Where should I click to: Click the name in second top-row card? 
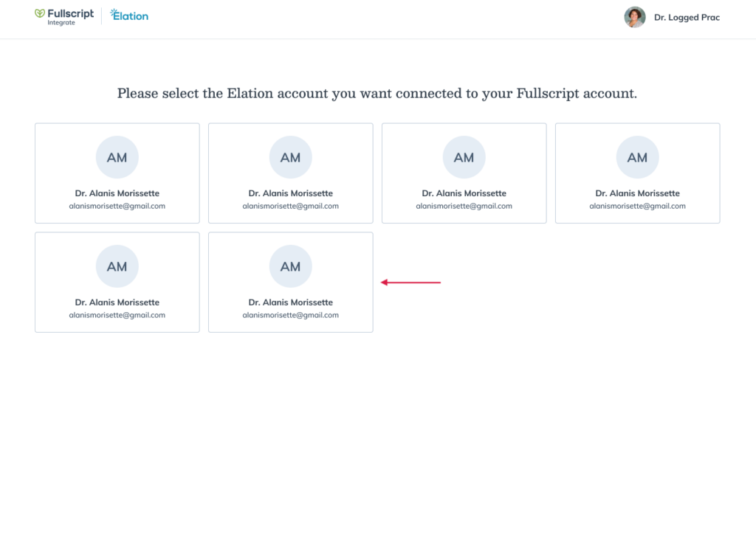(291, 193)
